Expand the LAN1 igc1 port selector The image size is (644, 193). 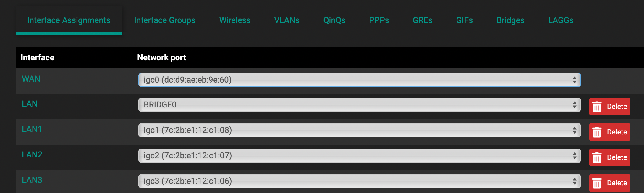click(360, 130)
